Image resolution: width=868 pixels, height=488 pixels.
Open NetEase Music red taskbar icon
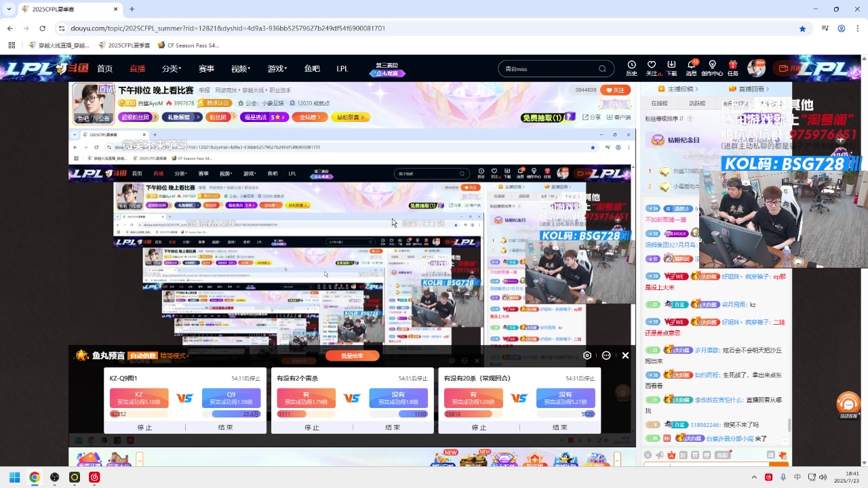(x=95, y=477)
